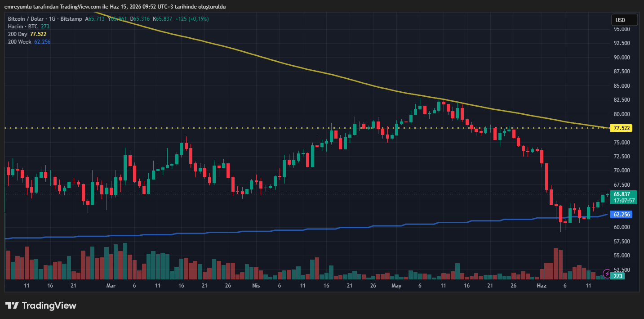The height and width of the screenshot is (319, 644).
Task: Click the K65.837 close value
Action: pyautogui.click(x=163, y=19)
